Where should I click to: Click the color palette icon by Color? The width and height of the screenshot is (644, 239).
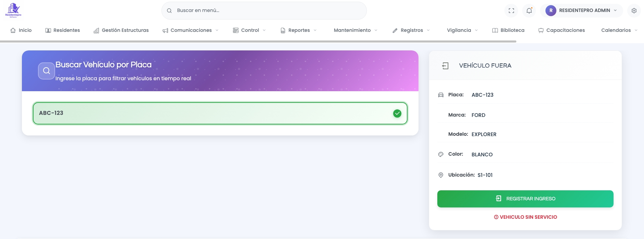(x=441, y=155)
